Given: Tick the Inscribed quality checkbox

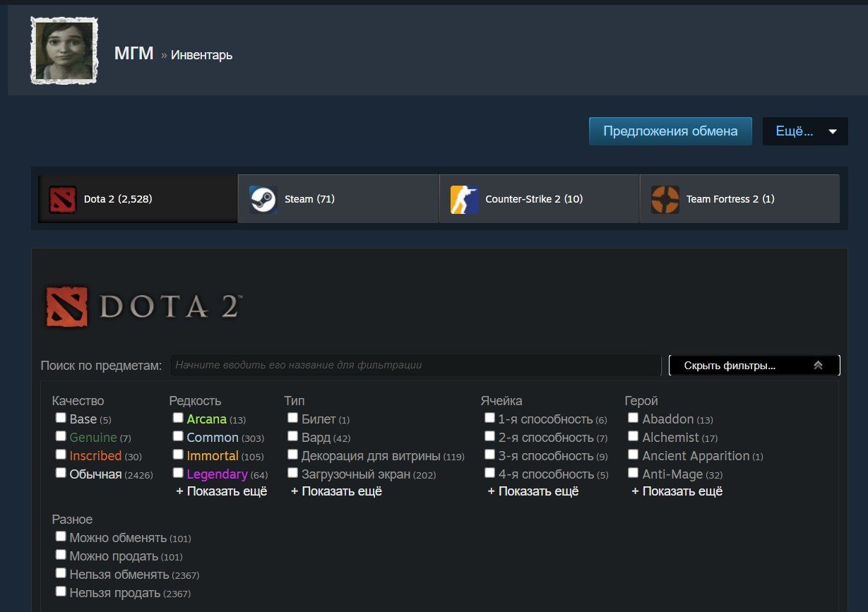Looking at the screenshot, I should click(x=61, y=455).
